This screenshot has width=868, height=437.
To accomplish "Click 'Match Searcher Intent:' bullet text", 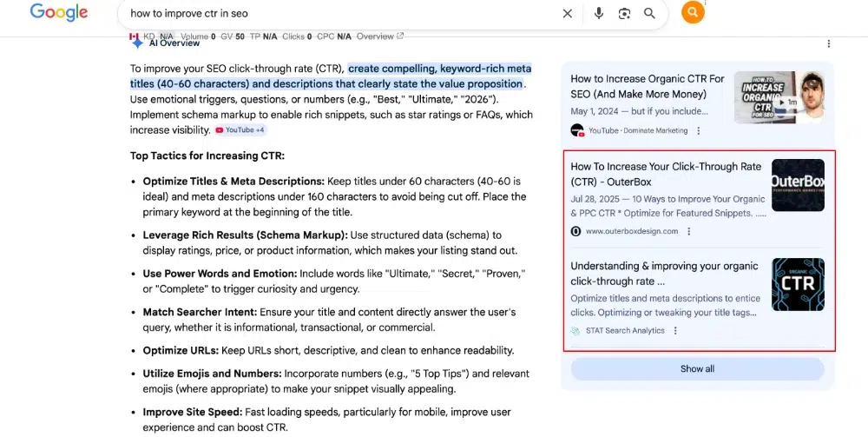I will tap(200, 312).
